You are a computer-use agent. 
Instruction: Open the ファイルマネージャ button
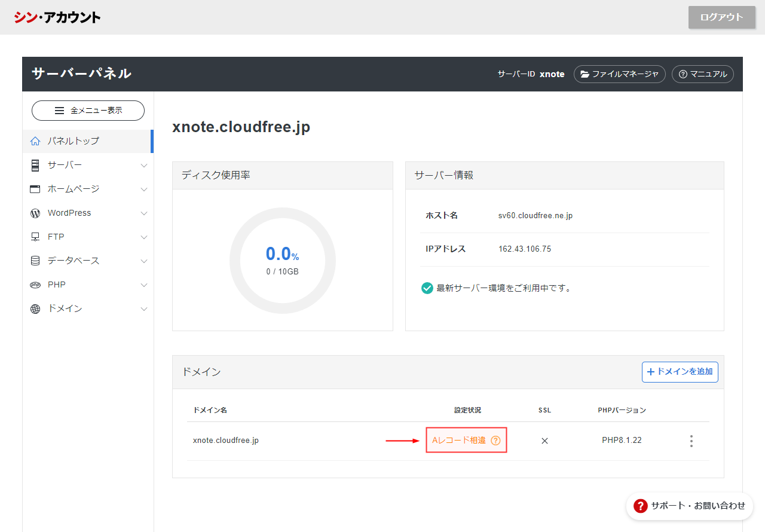[619, 74]
